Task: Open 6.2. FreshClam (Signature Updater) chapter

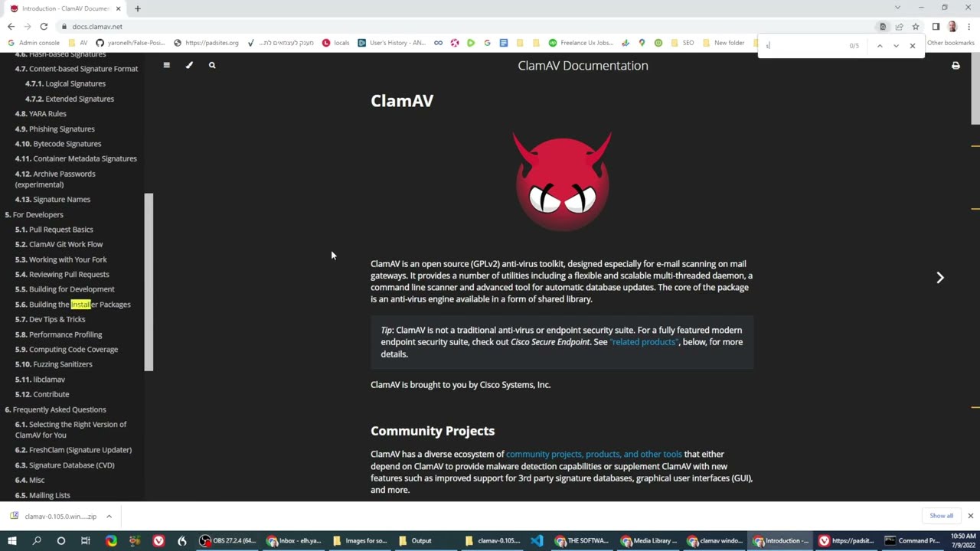Action: (73, 450)
